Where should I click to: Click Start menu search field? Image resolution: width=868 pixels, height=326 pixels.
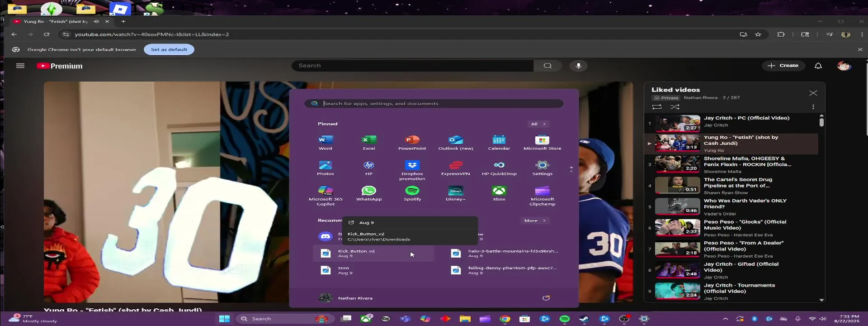tap(434, 104)
